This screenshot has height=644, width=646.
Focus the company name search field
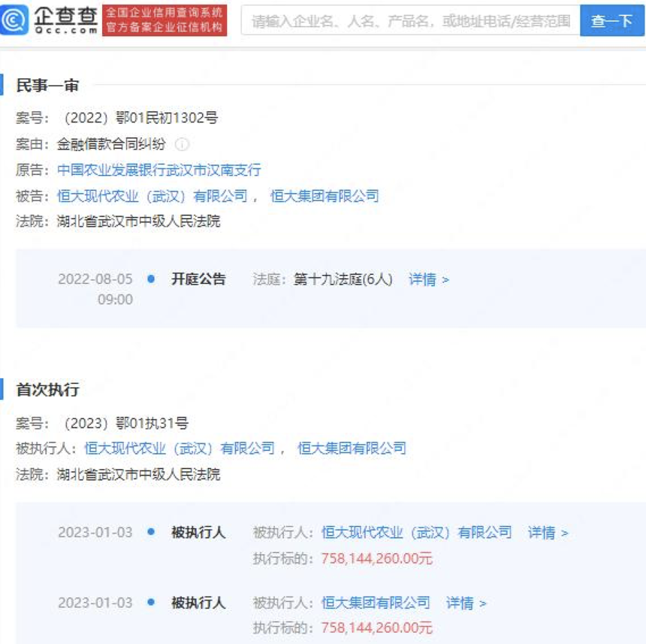pyautogui.click(x=411, y=20)
